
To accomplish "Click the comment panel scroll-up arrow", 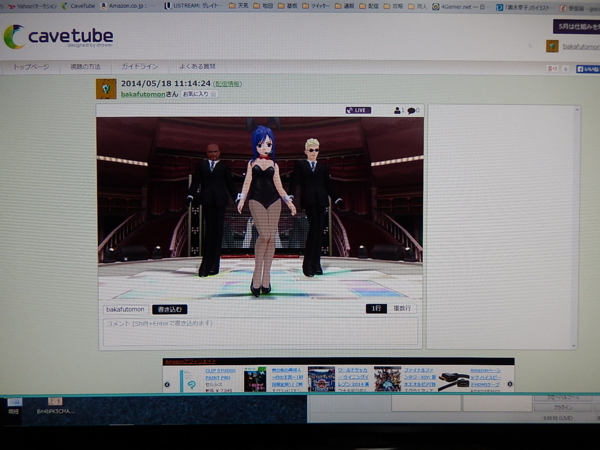I will tap(577, 110).
